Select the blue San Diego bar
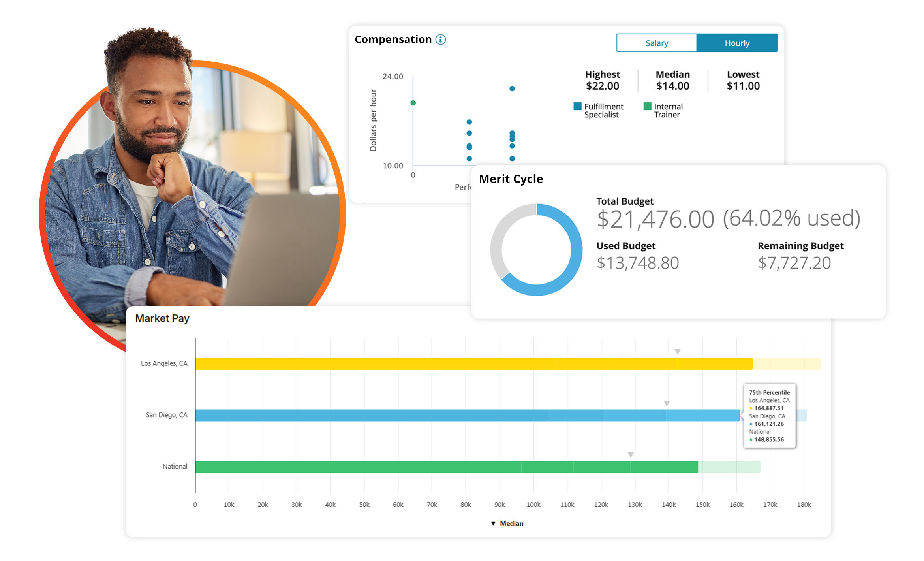The height and width of the screenshot is (561, 924). tap(468, 415)
